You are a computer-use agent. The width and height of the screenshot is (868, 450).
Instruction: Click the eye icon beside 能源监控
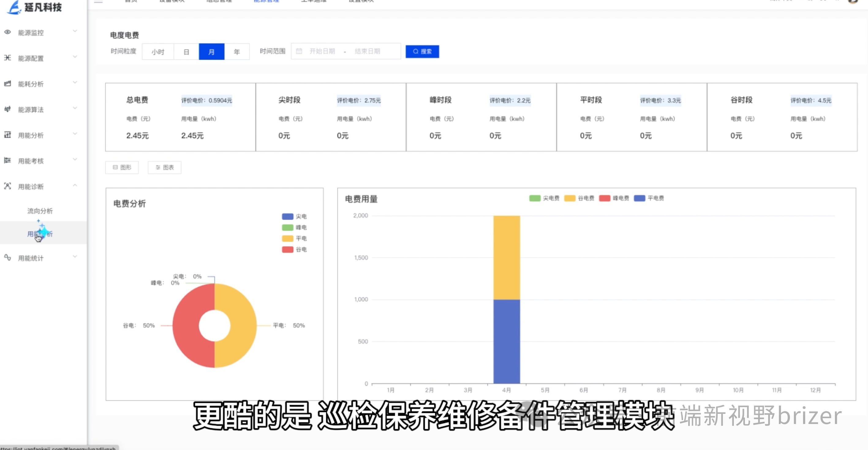point(7,32)
